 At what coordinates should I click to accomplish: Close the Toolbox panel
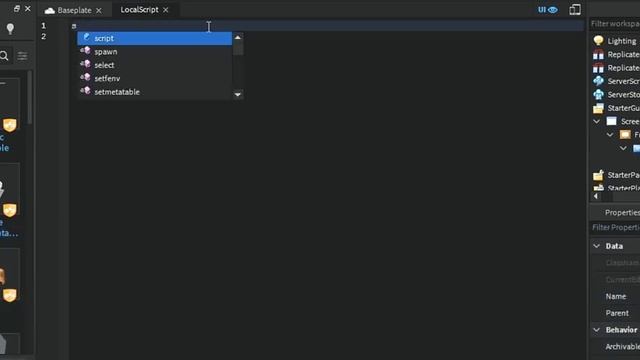point(28,8)
